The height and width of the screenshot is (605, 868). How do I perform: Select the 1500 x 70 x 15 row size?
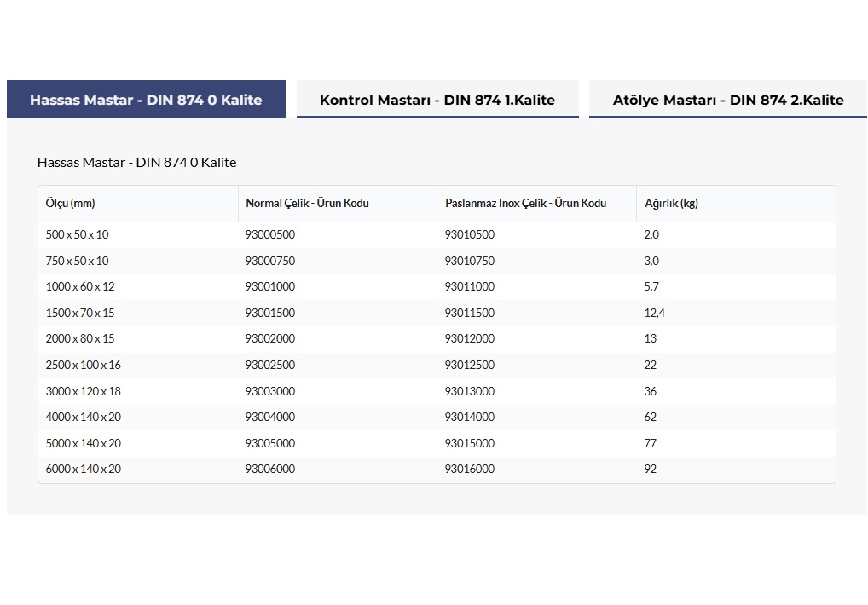coord(80,314)
